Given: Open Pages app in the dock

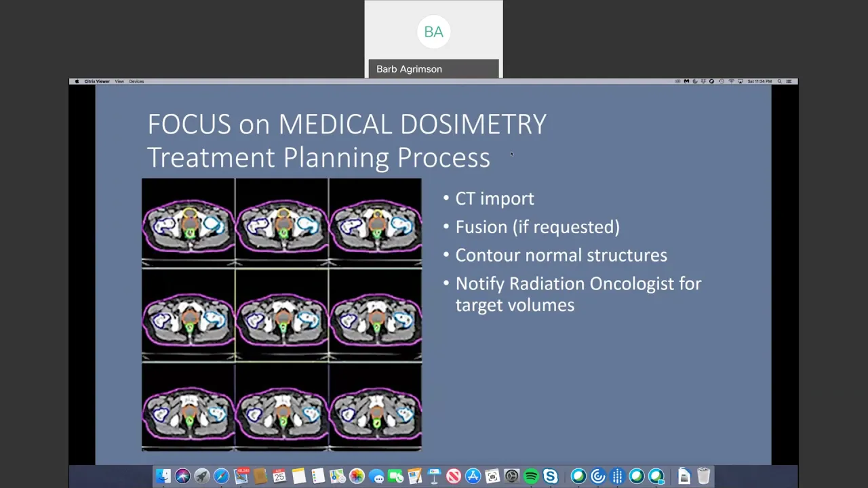Looking at the screenshot, I should click(x=415, y=476).
